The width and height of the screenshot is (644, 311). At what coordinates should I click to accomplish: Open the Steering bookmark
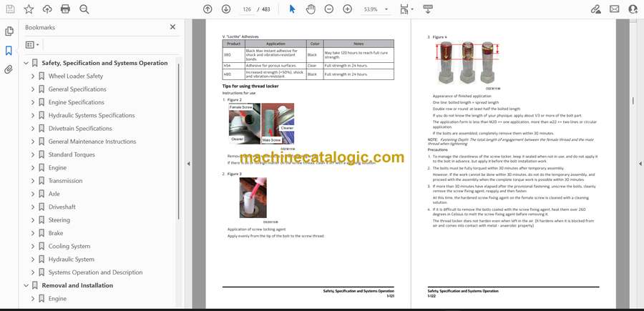point(59,220)
